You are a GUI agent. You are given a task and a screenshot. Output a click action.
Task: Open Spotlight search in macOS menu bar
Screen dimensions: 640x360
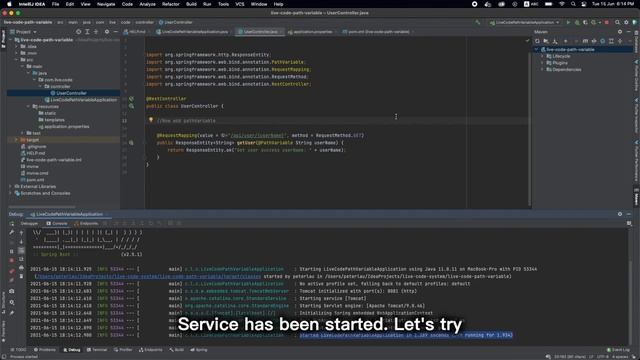[x=573, y=4]
